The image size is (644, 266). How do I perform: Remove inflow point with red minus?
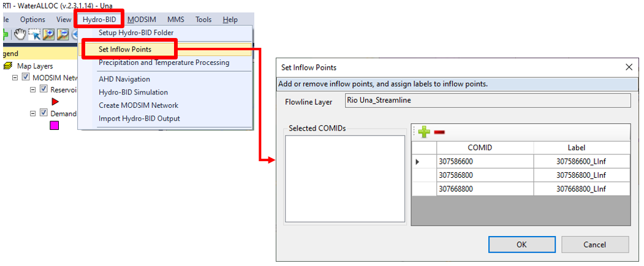pos(439,132)
